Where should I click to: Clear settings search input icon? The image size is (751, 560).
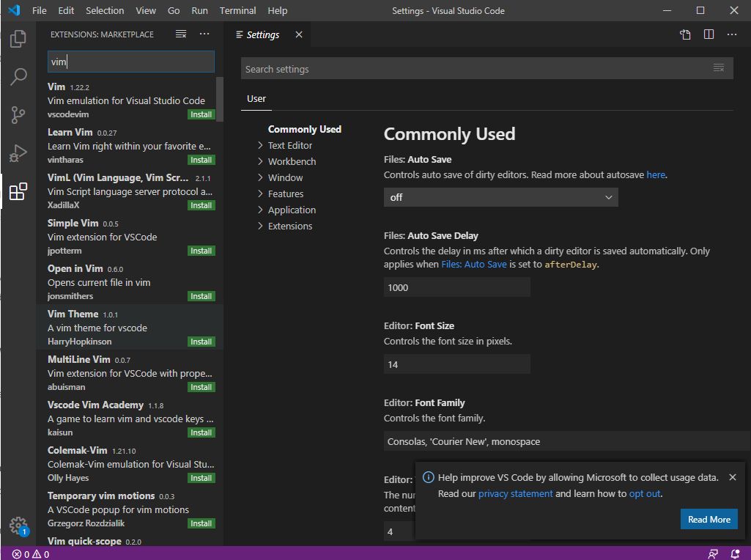click(x=719, y=68)
